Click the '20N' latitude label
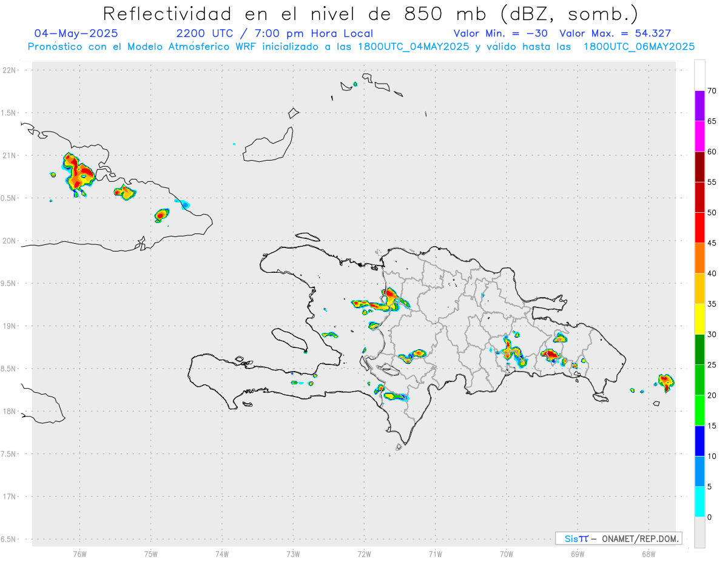 pos(10,241)
